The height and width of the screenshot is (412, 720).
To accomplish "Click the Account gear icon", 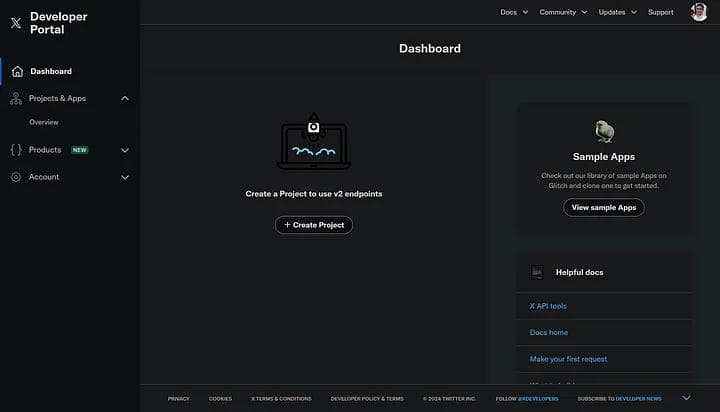I will pyautogui.click(x=16, y=177).
